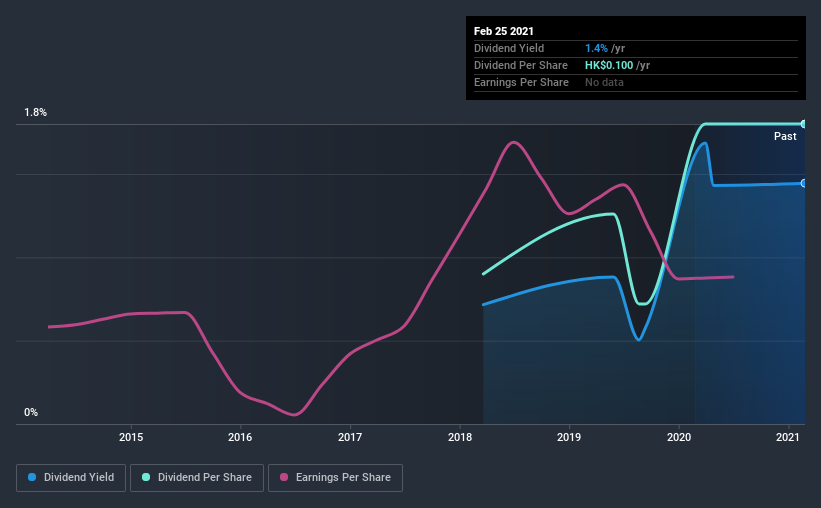The height and width of the screenshot is (508, 821).
Task: Select the teal Dividend Per Share end marker
Action: 803,124
